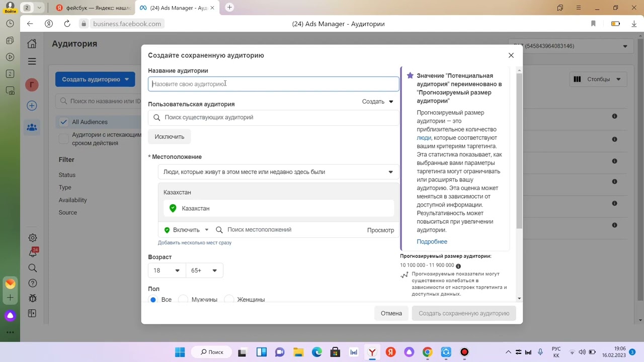Open notifications bell with 24 badge
The height and width of the screenshot is (362, 644).
pyautogui.click(x=33, y=253)
